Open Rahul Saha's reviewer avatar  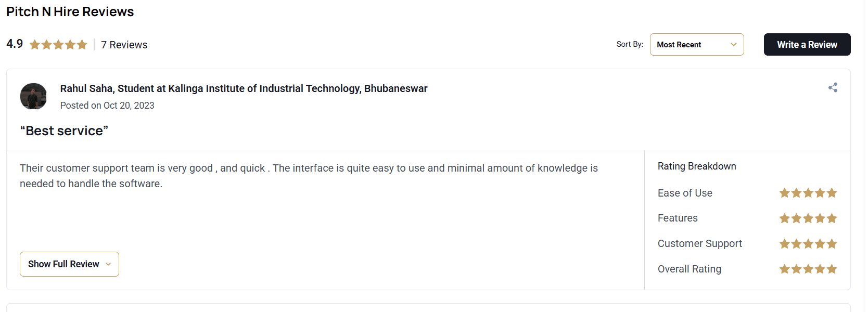click(x=33, y=96)
